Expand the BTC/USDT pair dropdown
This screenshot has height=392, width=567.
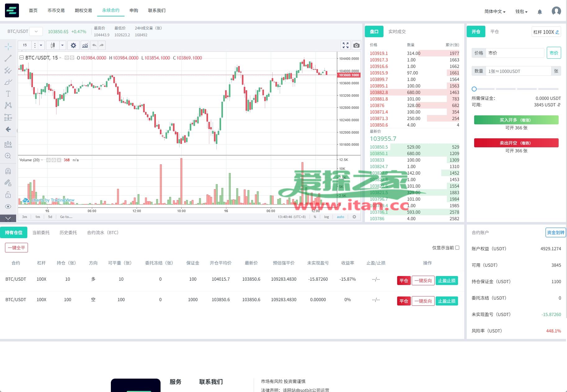36,31
